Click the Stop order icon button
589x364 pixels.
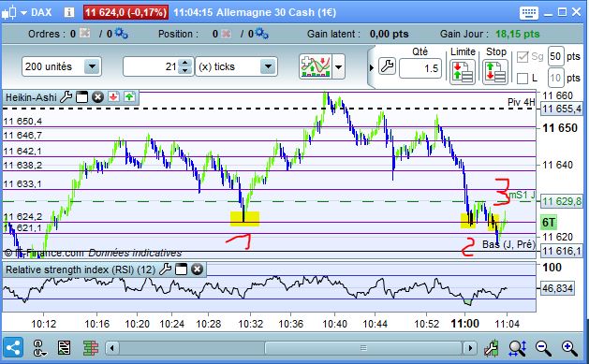click(x=495, y=72)
